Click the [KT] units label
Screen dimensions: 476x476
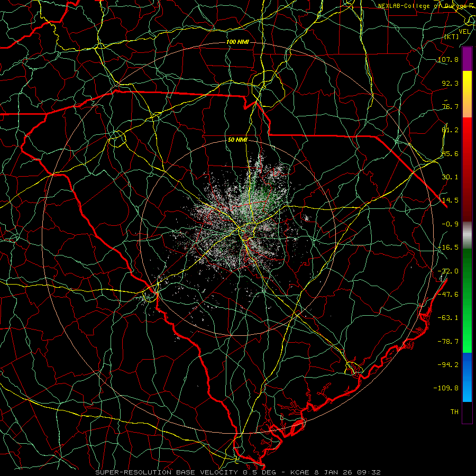(x=451, y=36)
